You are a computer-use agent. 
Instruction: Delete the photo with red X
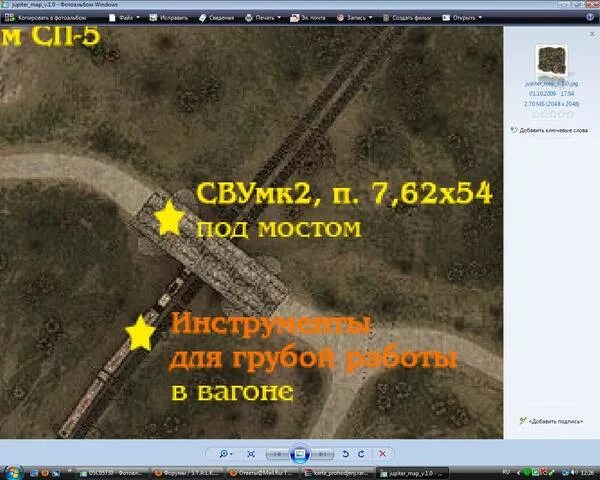[382, 454]
